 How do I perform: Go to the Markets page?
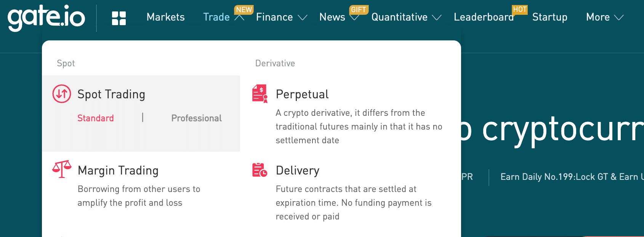[x=166, y=17]
